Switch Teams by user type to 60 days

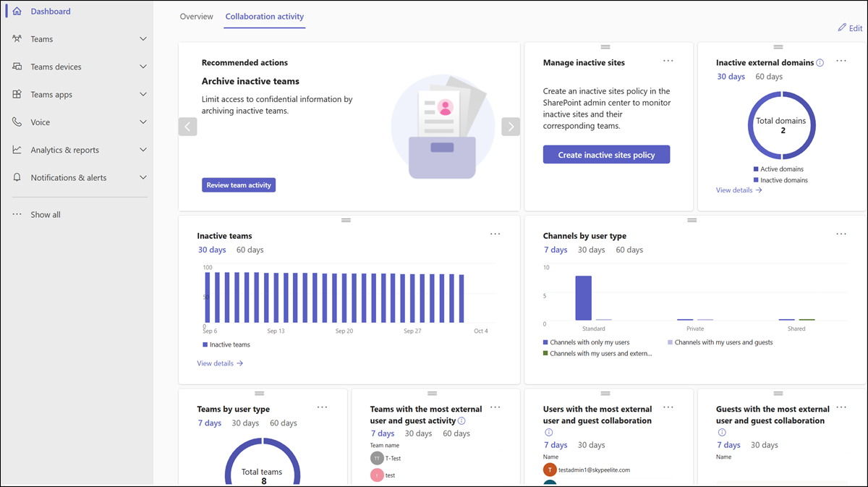tap(283, 423)
